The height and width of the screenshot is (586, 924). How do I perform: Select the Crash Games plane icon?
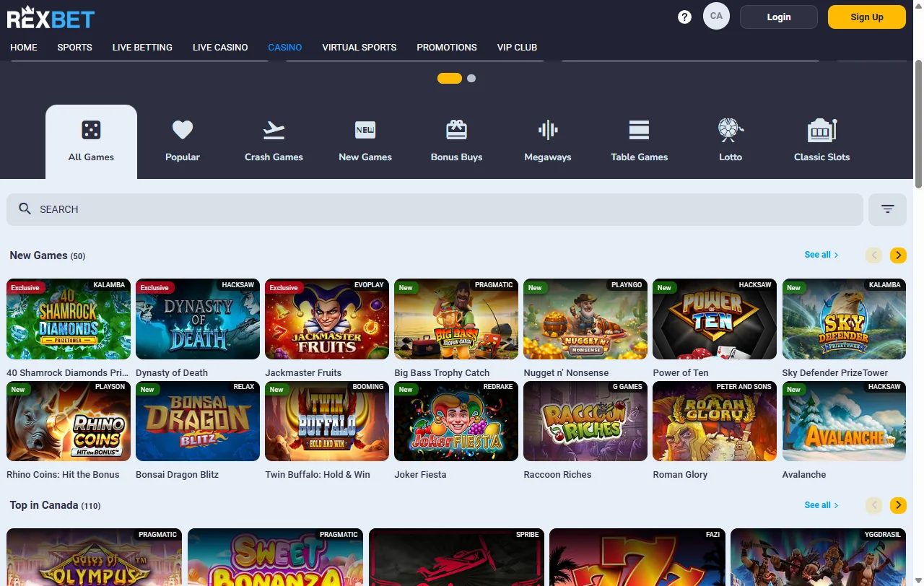click(x=274, y=130)
